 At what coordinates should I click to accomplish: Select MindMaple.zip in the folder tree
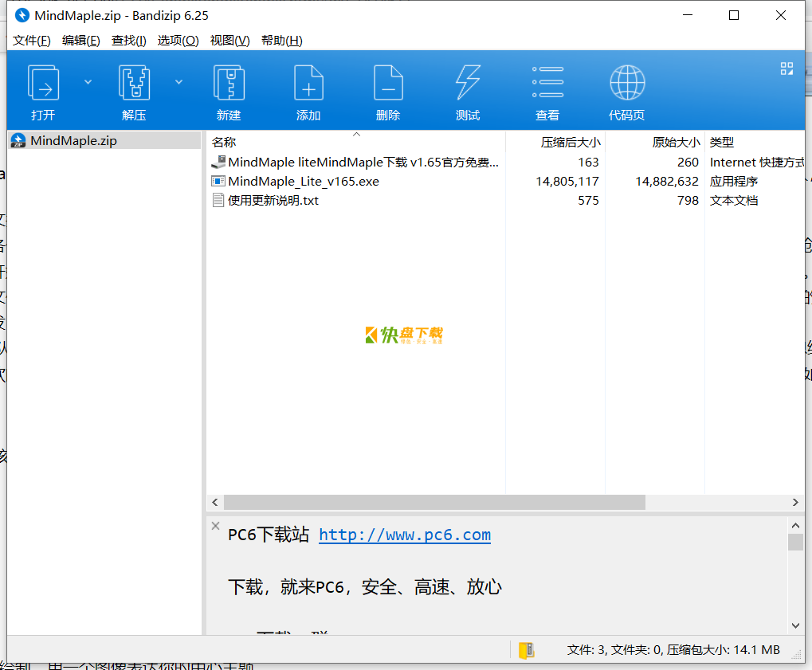point(104,140)
